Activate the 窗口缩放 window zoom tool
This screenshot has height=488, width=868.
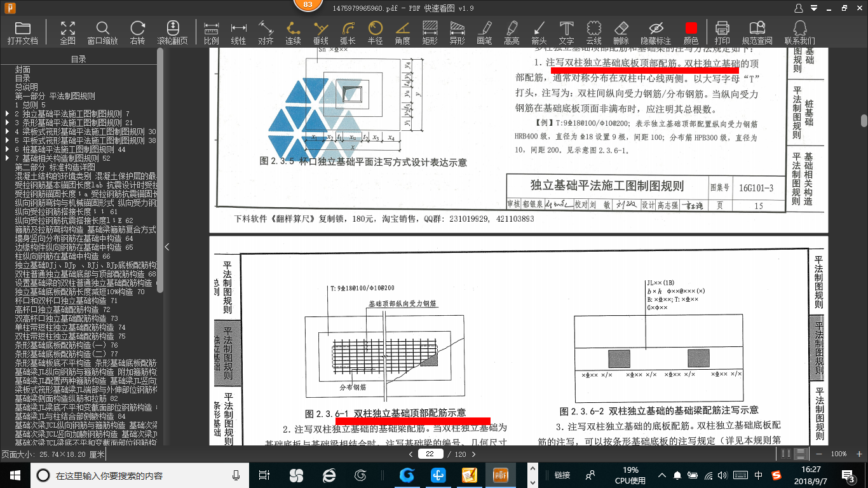[x=102, y=32]
